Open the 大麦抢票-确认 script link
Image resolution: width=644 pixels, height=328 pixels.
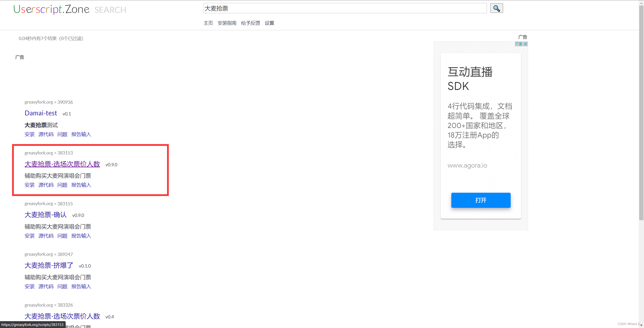tap(46, 215)
